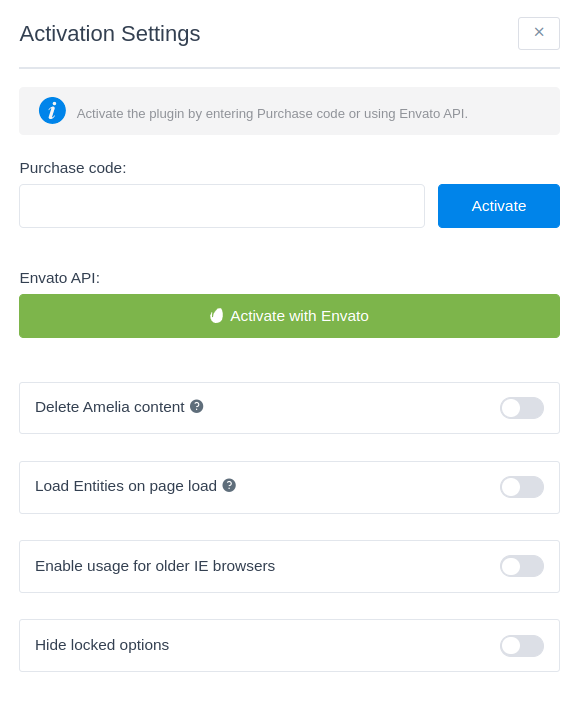The width and height of the screenshot is (578, 719).
Task: Click the Envato API section label
Action: point(60,278)
